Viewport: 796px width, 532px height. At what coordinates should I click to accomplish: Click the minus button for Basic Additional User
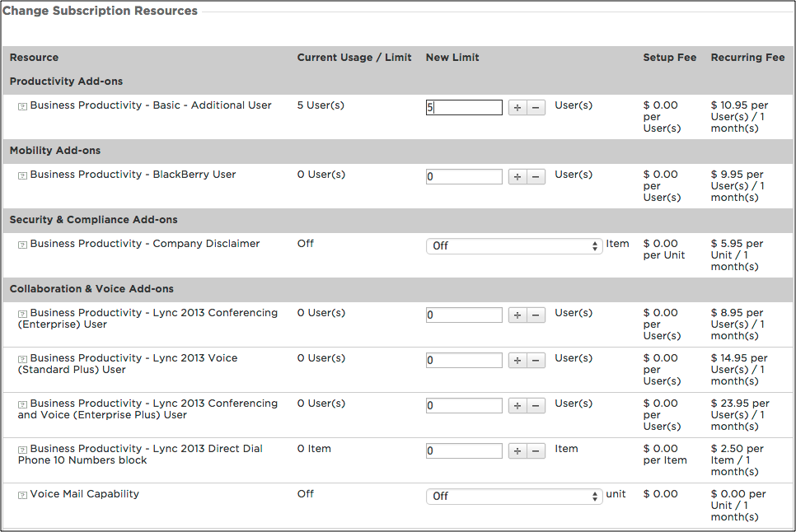coord(536,108)
